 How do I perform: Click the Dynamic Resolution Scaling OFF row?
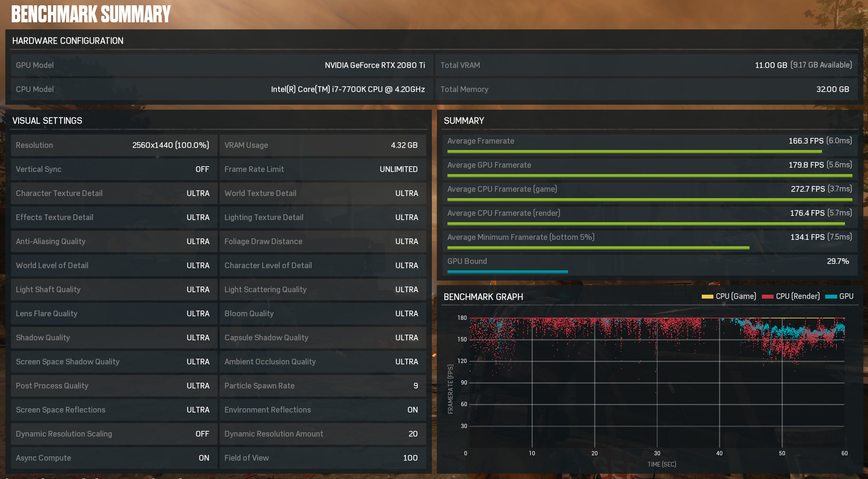pos(114,434)
